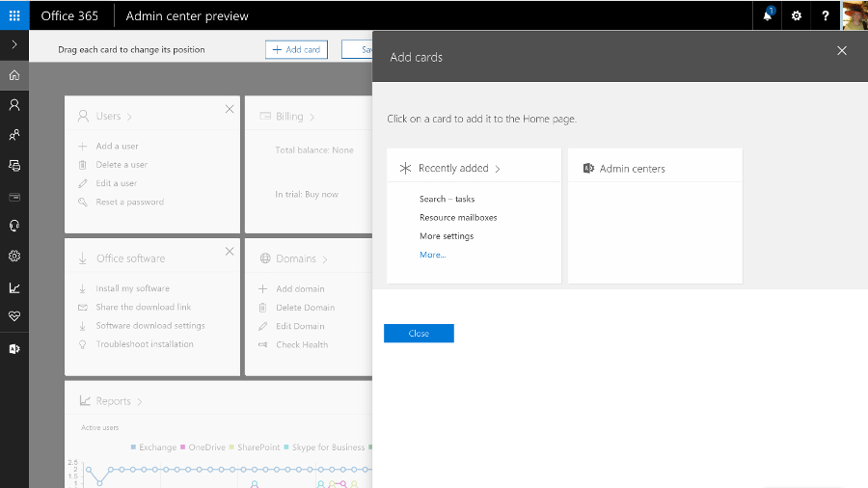Image resolution: width=868 pixels, height=488 pixels.
Task: Click the Close button in the Add cards panel
Action: click(419, 333)
